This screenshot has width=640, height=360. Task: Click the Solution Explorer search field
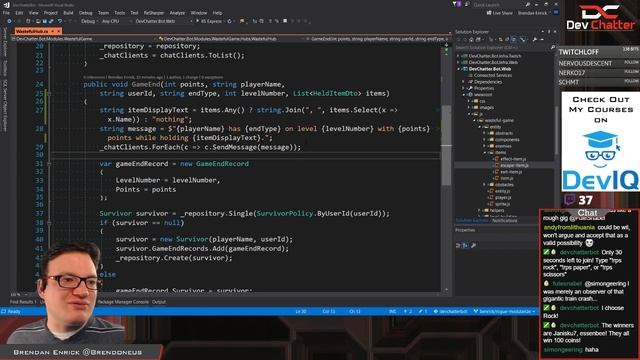pos(504,47)
